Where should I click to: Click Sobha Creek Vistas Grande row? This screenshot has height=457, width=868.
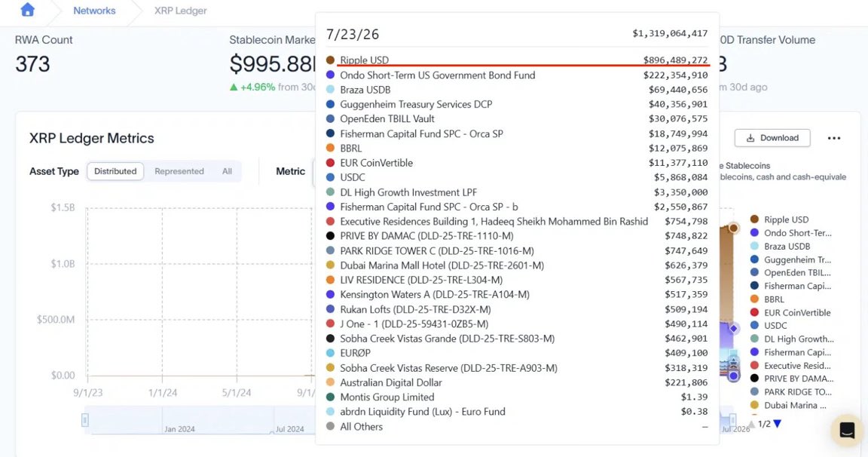[517, 339]
